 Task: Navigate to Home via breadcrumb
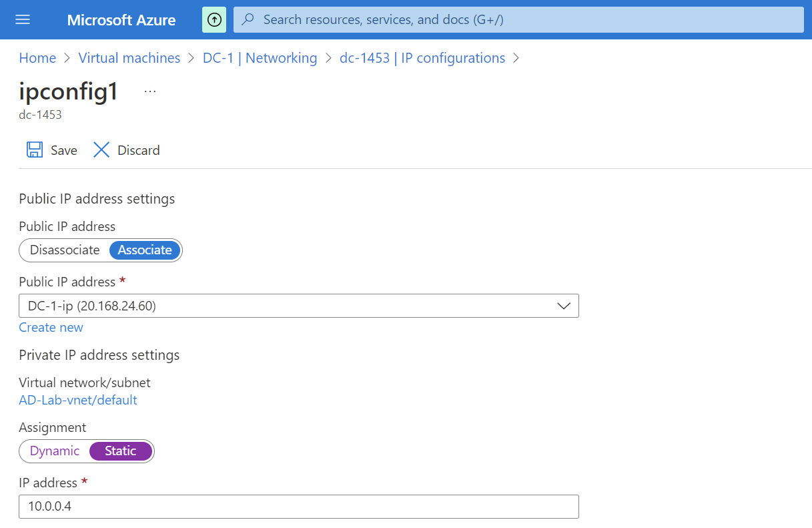37,58
